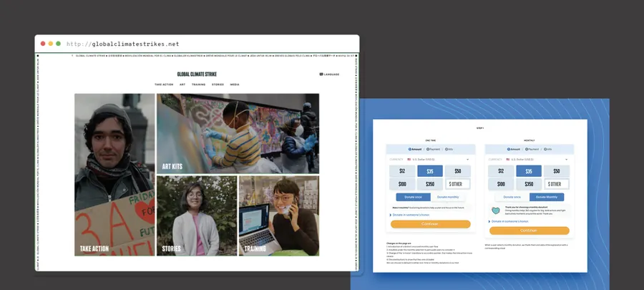644x290 pixels.
Task: Open the Take Action menu item
Action: click(x=164, y=84)
